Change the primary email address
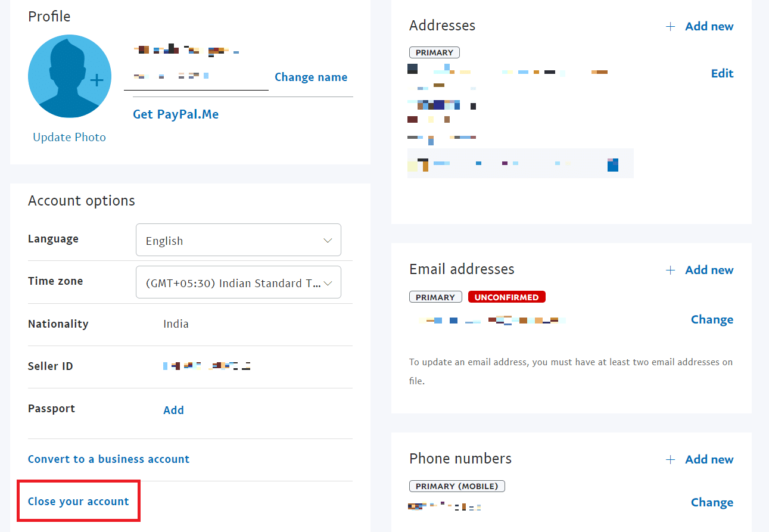The height and width of the screenshot is (532, 769). click(712, 319)
